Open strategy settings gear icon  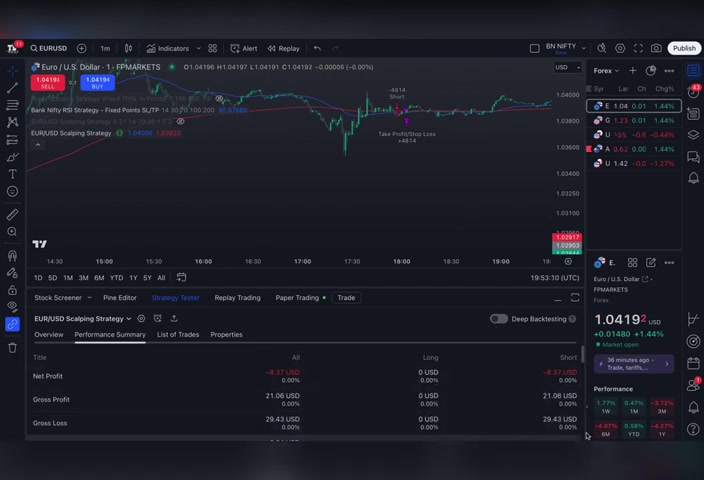click(x=141, y=318)
